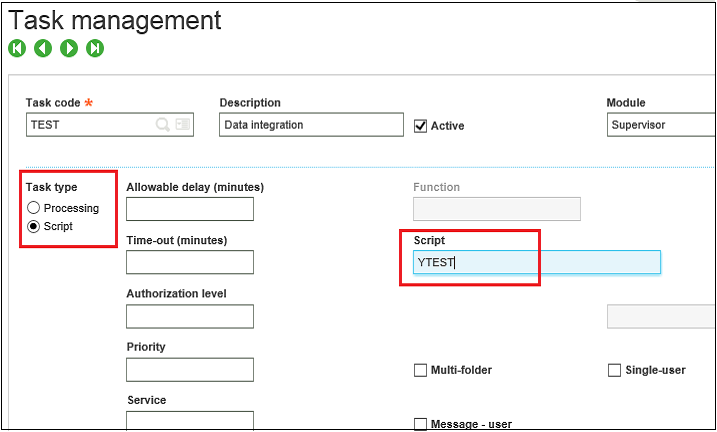Click the Priority input field
The height and width of the screenshot is (432, 717).
(x=190, y=369)
